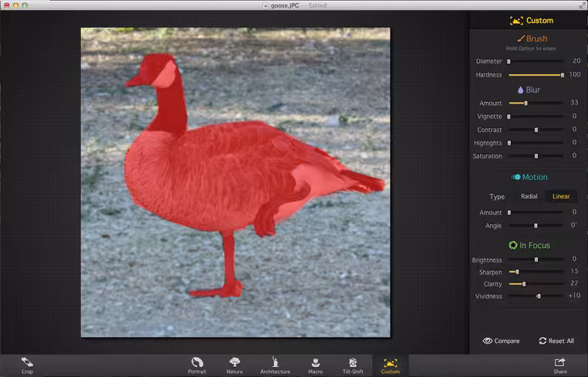Click the In Focus section icon
Screen dimensions: 588x377
(x=512, y=245)
